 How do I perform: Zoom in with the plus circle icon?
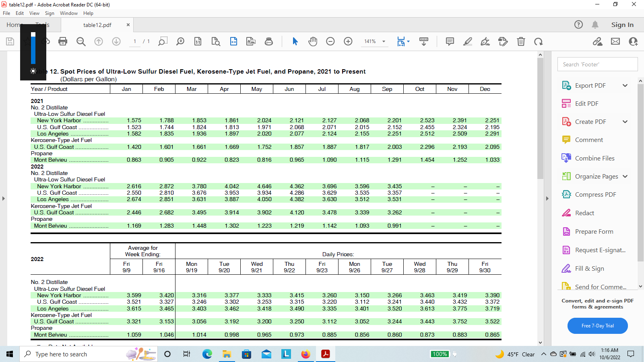tap(348, 41)
